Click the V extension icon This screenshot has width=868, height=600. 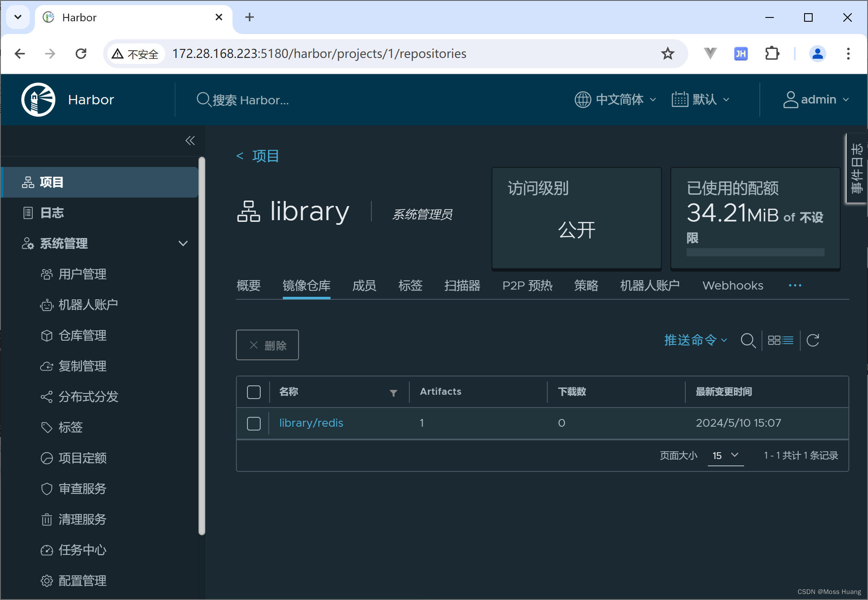[710, 54]
